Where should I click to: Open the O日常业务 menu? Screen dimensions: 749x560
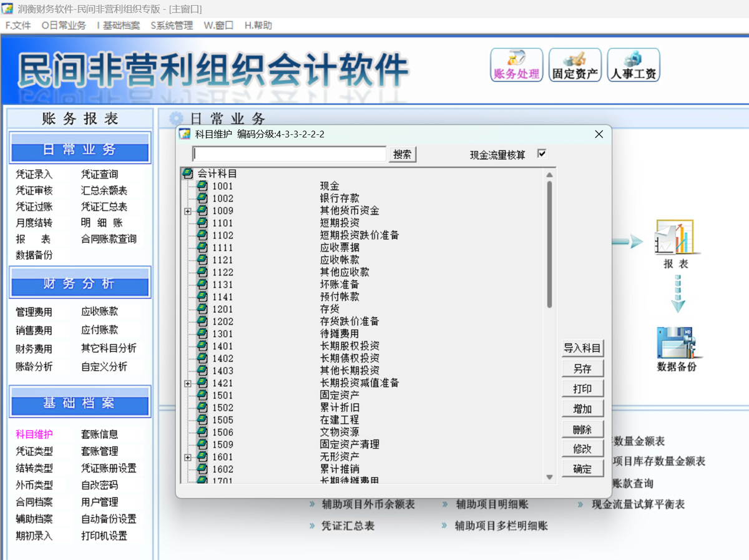pyautogui.click(x=64, y=26)
